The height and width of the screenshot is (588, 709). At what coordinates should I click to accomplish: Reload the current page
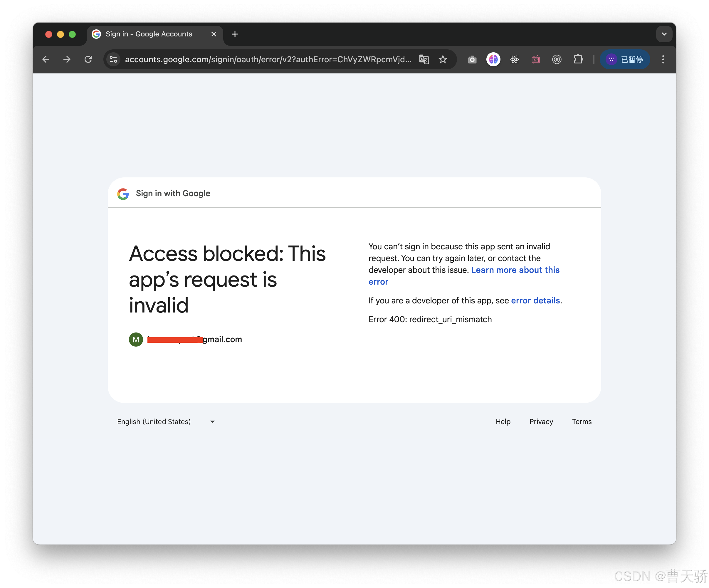point(88,59)
